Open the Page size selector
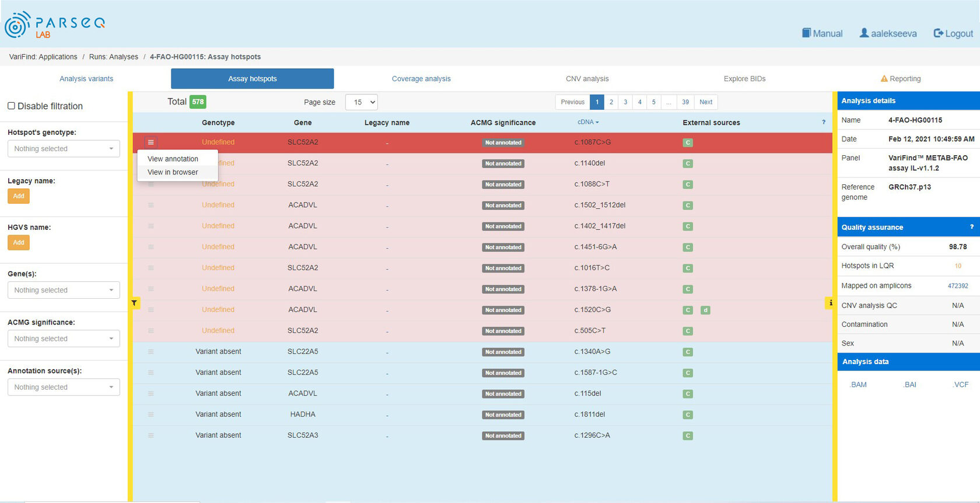 (x=361, y=102)
